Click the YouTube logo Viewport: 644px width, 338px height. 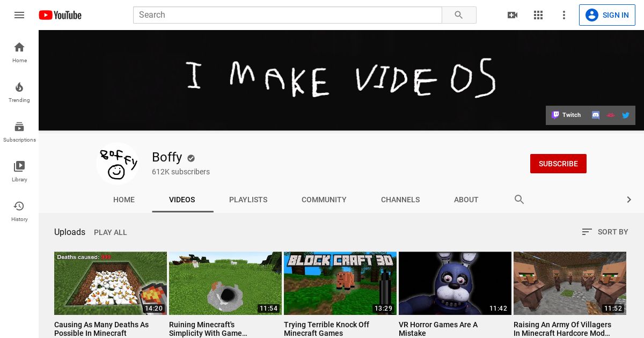[60, 15]
